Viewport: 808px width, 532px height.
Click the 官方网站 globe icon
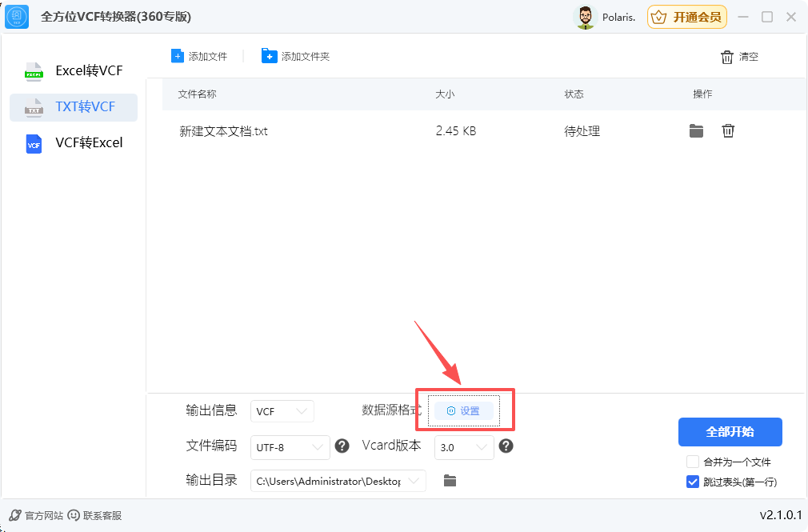tap(13, 515)
